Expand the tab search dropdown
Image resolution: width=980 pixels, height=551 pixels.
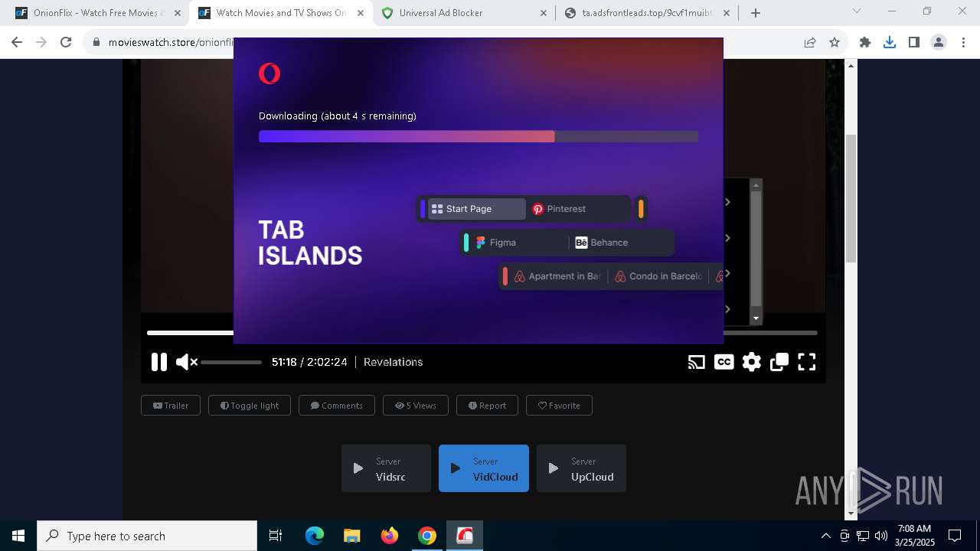click(x=857, y=11)
